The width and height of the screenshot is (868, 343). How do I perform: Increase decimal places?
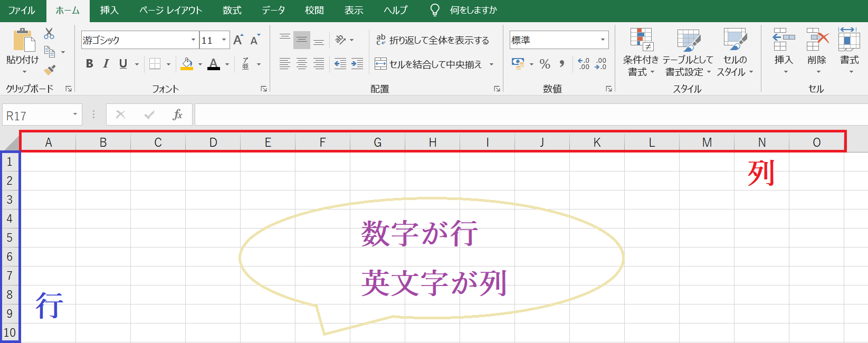pyautogui.click(x=584, y=64)
